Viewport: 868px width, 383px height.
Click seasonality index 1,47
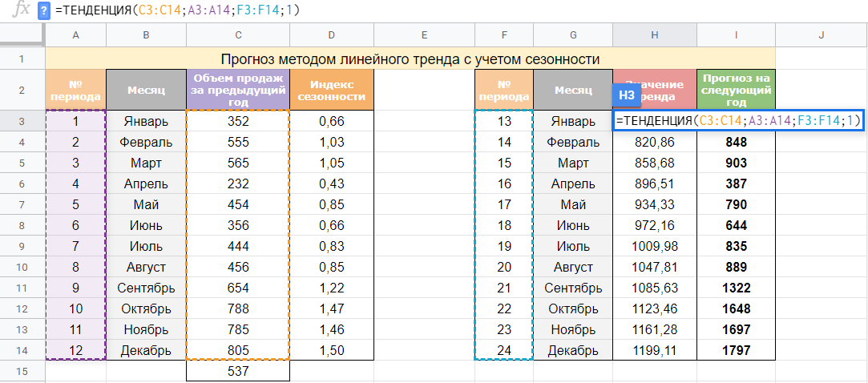(x=332, y=308)
